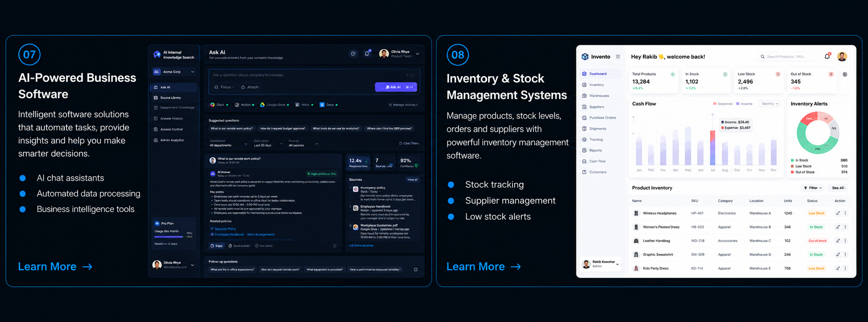This screenshot has height=322, width=868.
Task: Open Admin Analytics in the AI sidebar
Action: point(174,140)
